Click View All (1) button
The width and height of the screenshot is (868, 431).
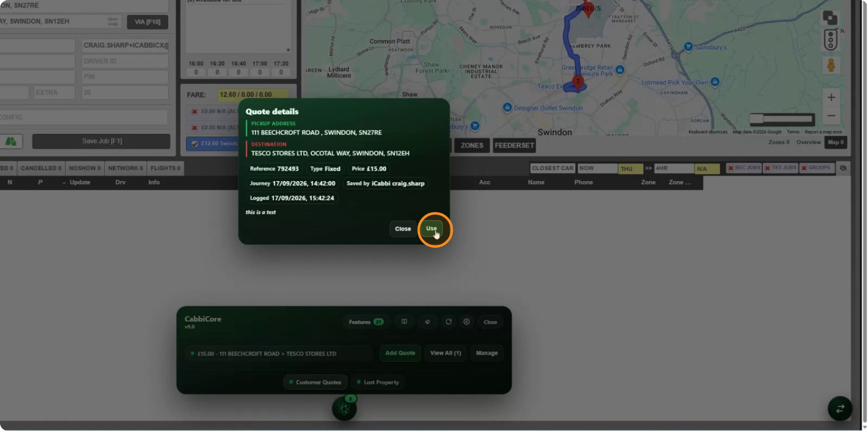point(446,353)
